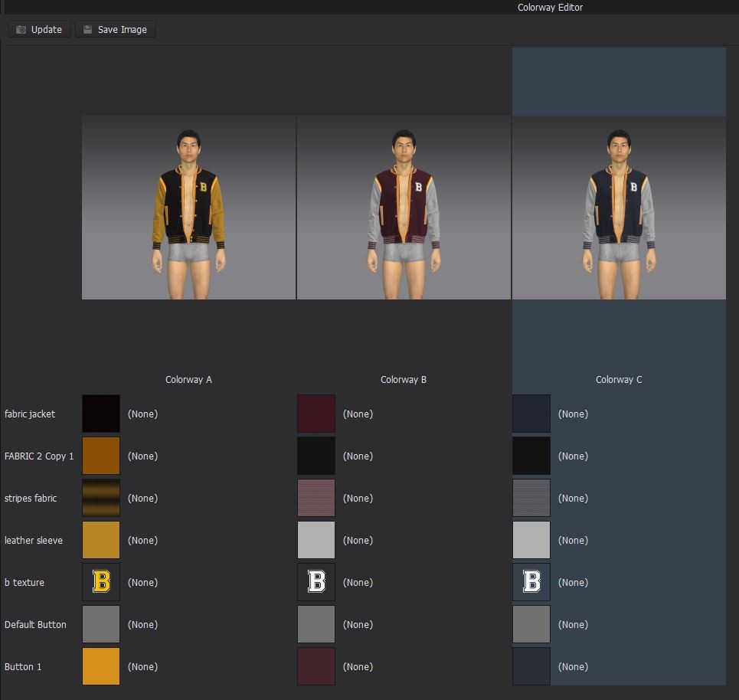The height and width of the screenshot is (700, 739).
Task: Open the (None) slot for Button 1 in Colorway C
Action: (574, 666)
